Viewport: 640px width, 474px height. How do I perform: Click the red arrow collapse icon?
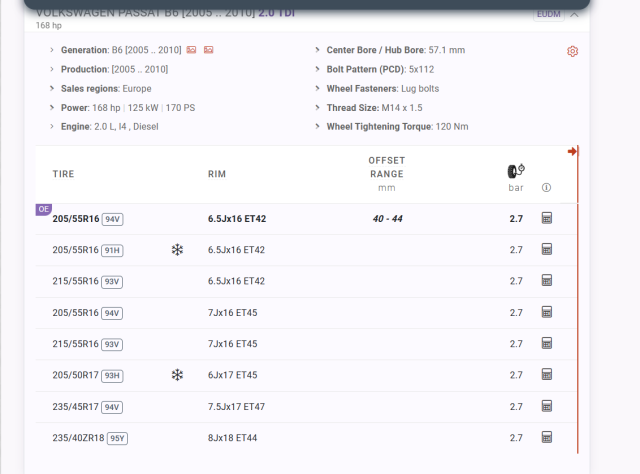[x=572, y=152]
